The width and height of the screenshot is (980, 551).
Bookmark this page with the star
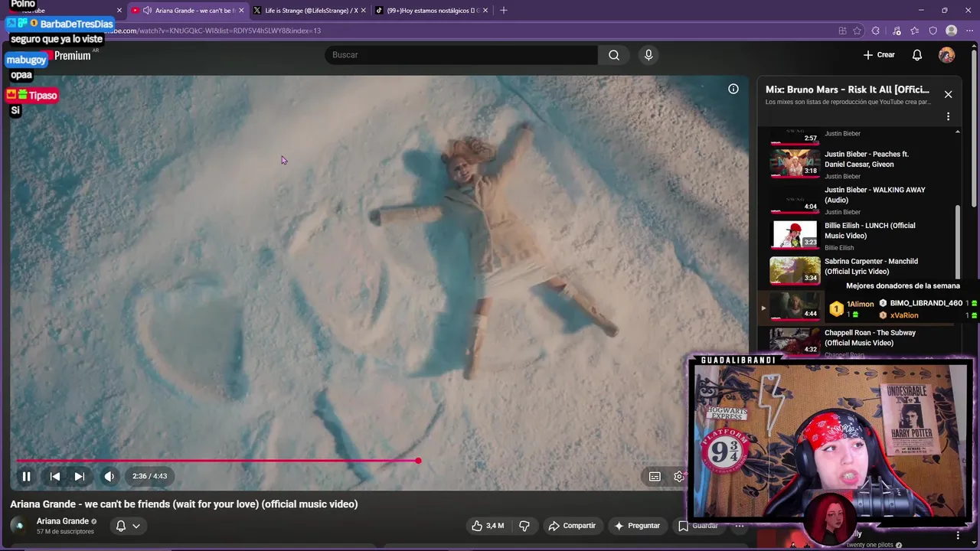click(x=857, y=31)
